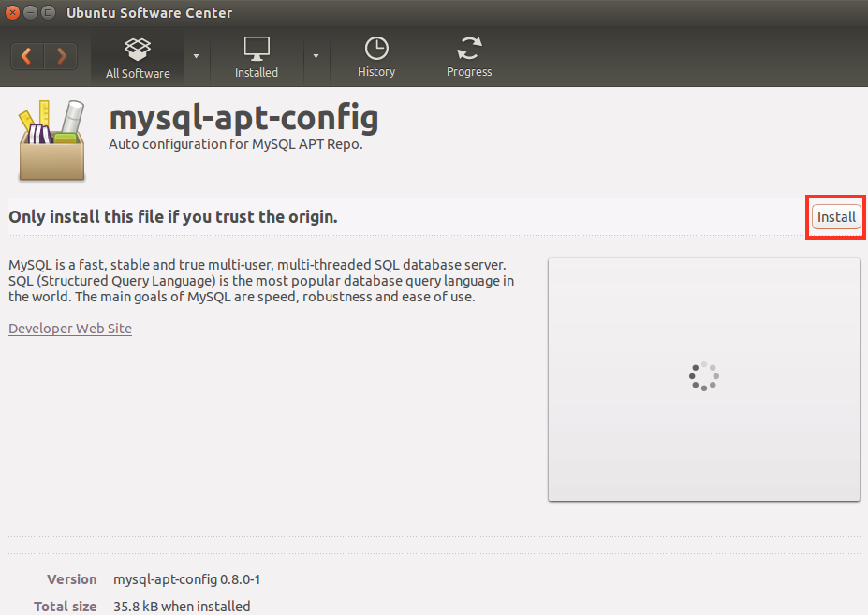868x615 pixels.
Task: Expand the dropdown arrow beside Installed
Action: tap(316, 56)
